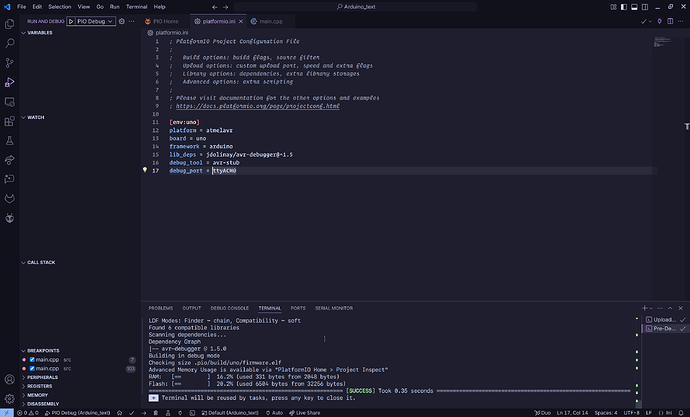Viewport: 690px width, 417px height.
Task: Start debugging with the green play button
Action: (71, 21)
